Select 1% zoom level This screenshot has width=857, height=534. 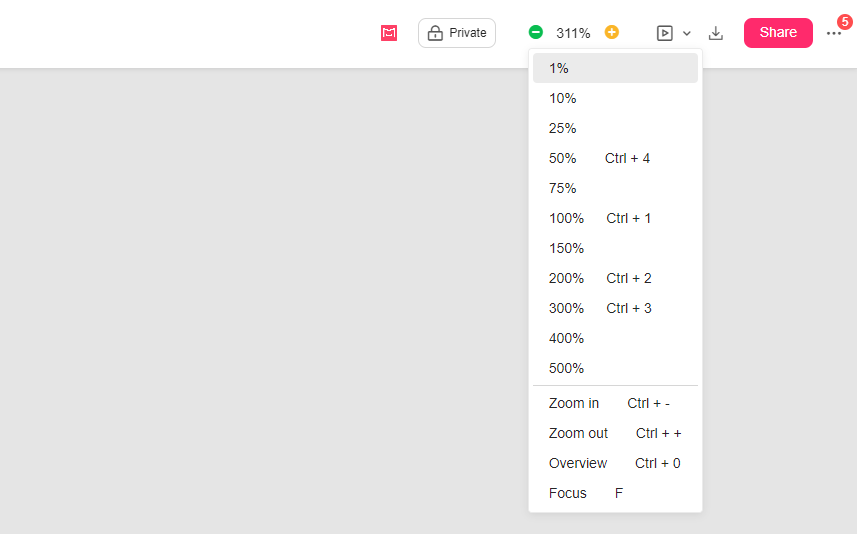click(x=615, y=68)
